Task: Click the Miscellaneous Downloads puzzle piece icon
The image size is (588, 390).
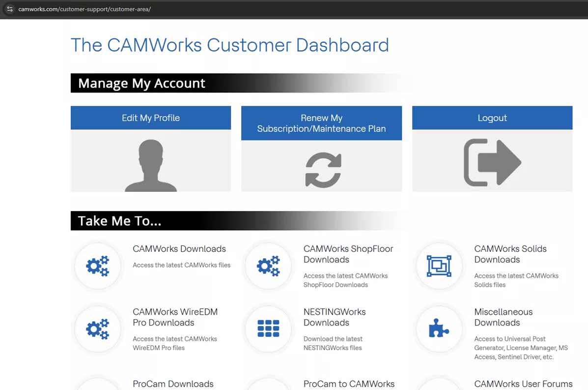Action: point(439,329)
